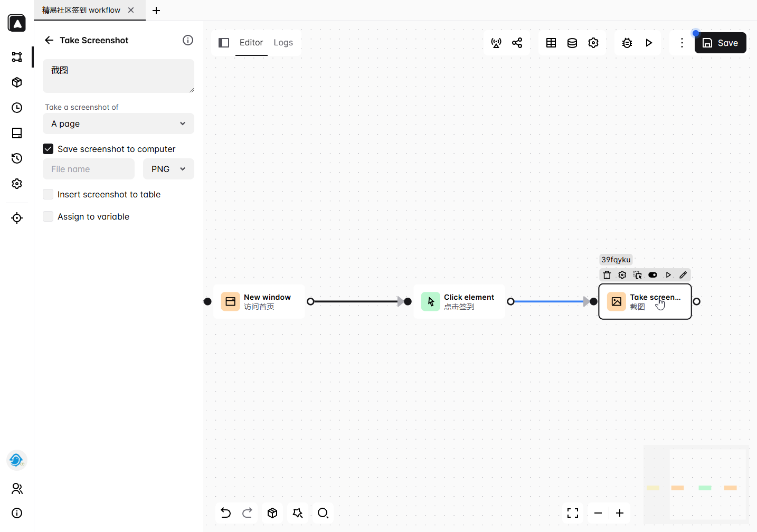Open the Schedule clock icon in sidebar

click(x=17, y=108)
